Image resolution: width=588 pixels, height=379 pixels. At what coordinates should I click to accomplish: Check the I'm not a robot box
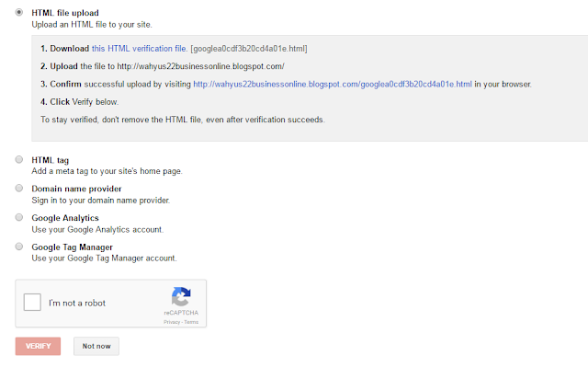tap(32, 303)
